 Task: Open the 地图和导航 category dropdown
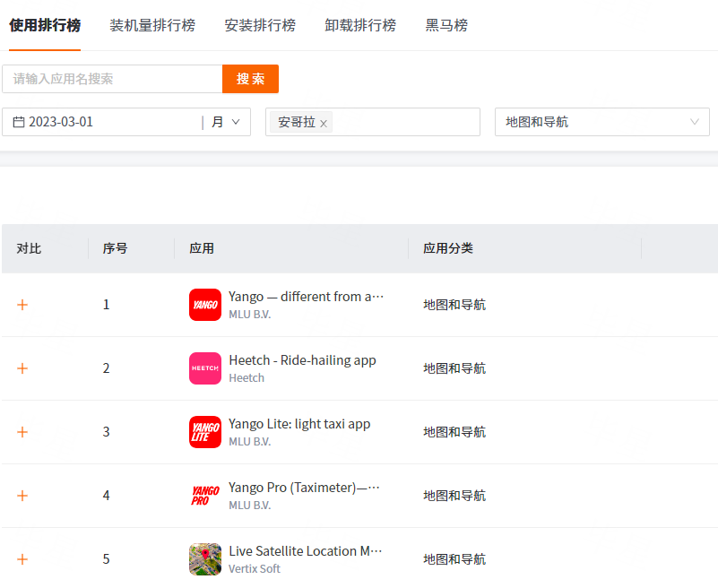point(602,122)
